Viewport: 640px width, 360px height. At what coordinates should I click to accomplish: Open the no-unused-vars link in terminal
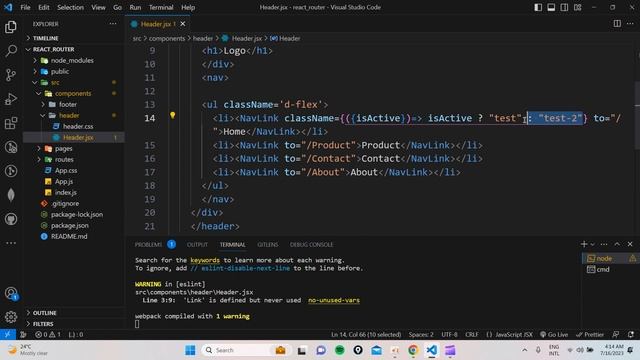pos(334,300)
